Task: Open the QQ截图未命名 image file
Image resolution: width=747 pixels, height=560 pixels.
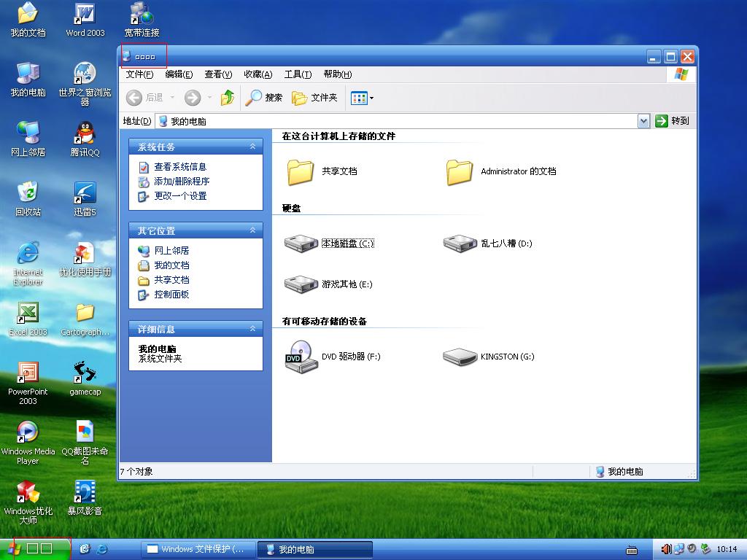Action: [85, 443]
